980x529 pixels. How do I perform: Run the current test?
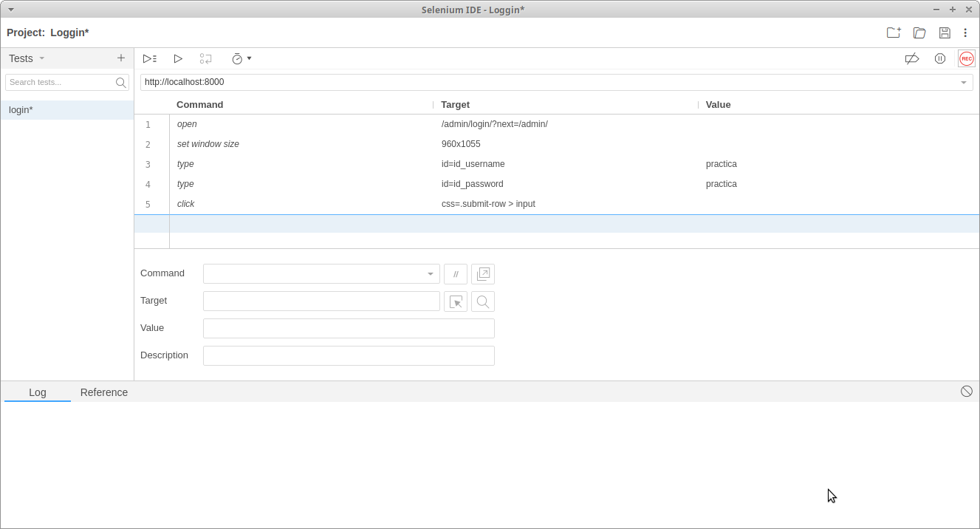[178, 58]
